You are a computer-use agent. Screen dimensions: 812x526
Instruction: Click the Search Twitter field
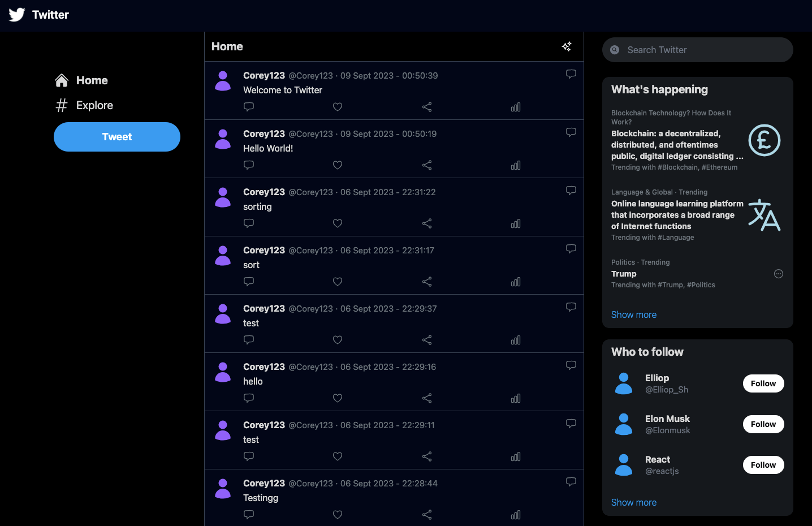pos(698,50)
